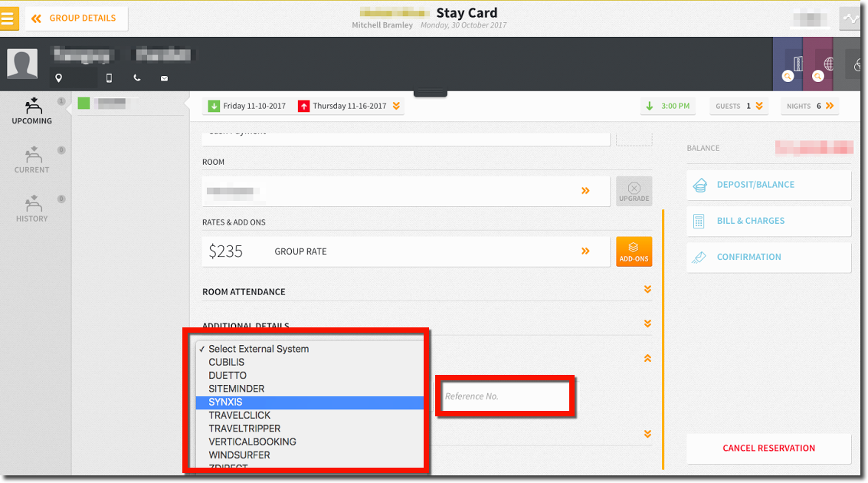The width and height of the screenshot is (868, 483).
Task: Click the telephone handset icon
Action: (x=136, y=78)
